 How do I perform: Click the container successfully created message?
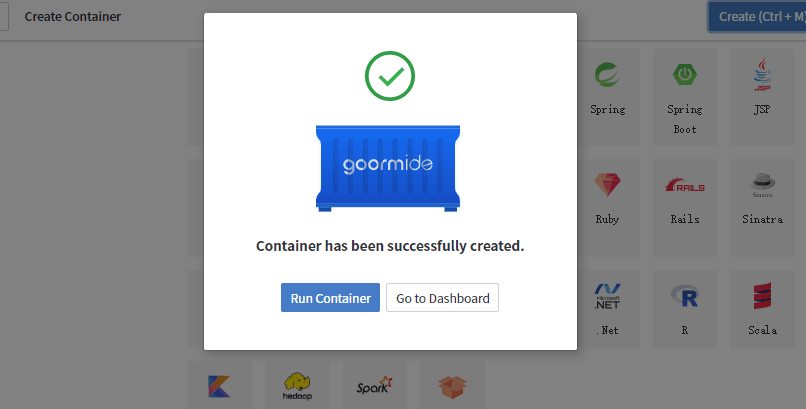point(390,246)
